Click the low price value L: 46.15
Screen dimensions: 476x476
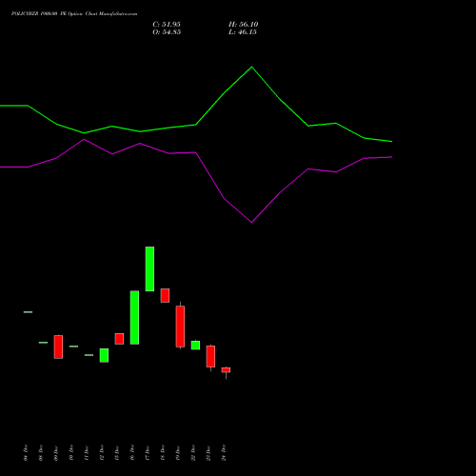click(x=243, y=32)
